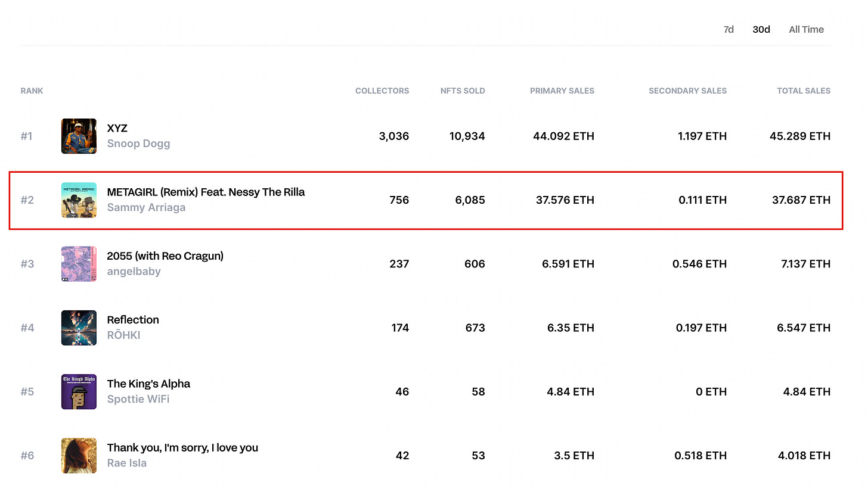Click primary sales 6.35 ETH

[x=571, y=328]
